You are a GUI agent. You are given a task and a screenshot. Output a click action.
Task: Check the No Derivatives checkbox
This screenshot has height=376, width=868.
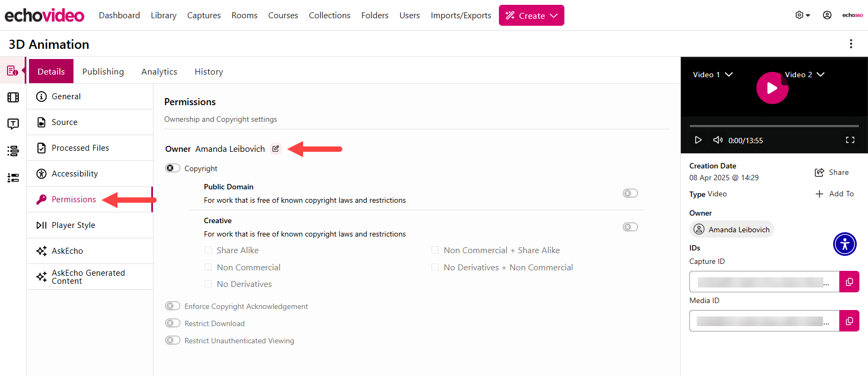208,284
